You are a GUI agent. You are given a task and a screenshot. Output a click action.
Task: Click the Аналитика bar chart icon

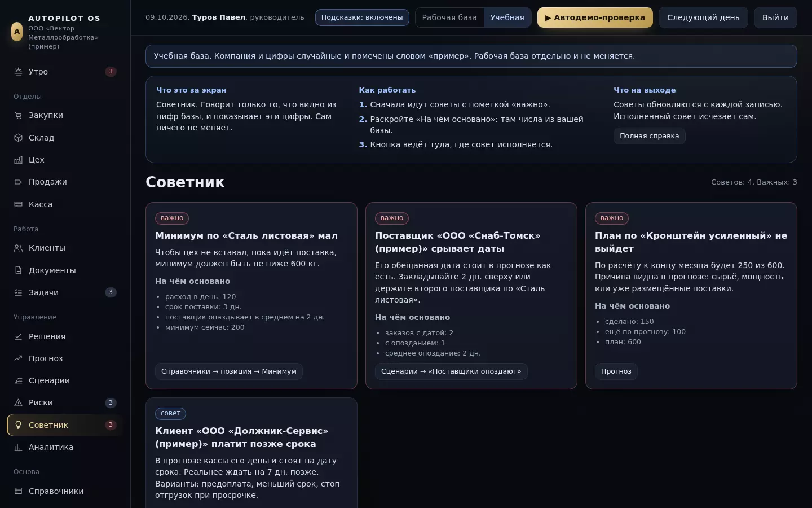(18, 447)
